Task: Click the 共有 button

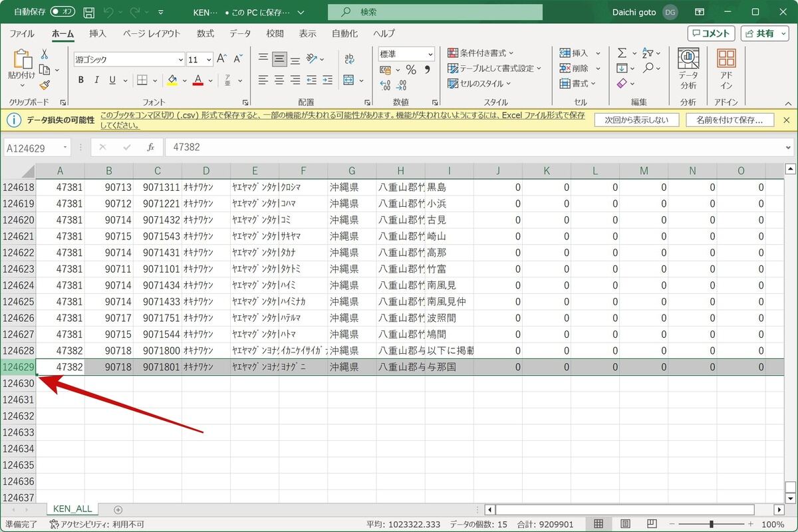Action: 765,33
